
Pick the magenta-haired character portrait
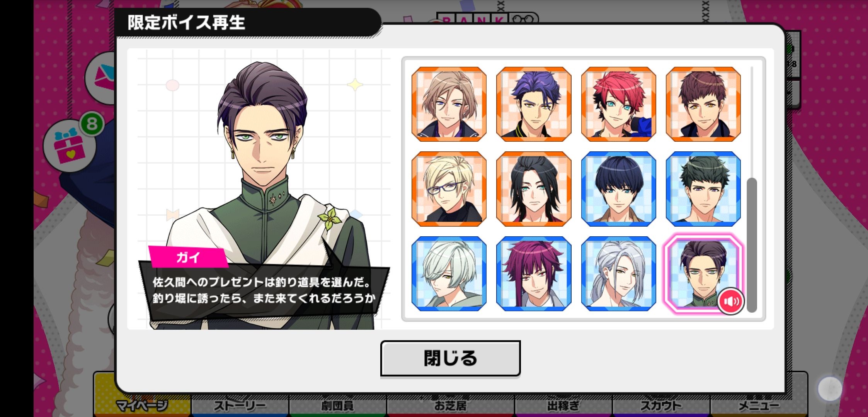coord(534,274)
